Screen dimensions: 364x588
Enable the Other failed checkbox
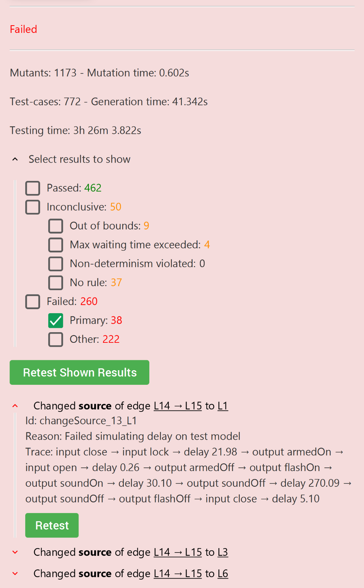click(x=56, y=339)
